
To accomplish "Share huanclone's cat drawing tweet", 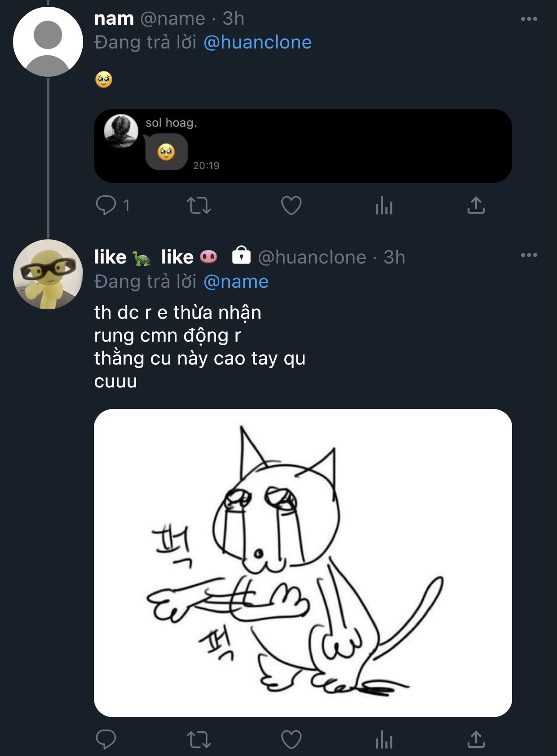I will [x=476, y=739].
